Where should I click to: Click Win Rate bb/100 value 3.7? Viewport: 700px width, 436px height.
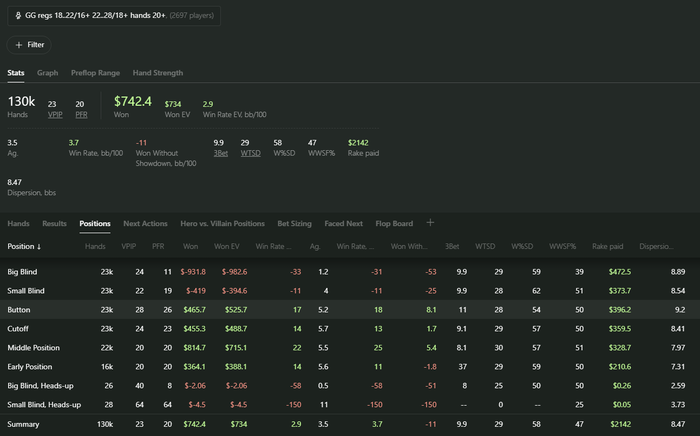(74, 143)
